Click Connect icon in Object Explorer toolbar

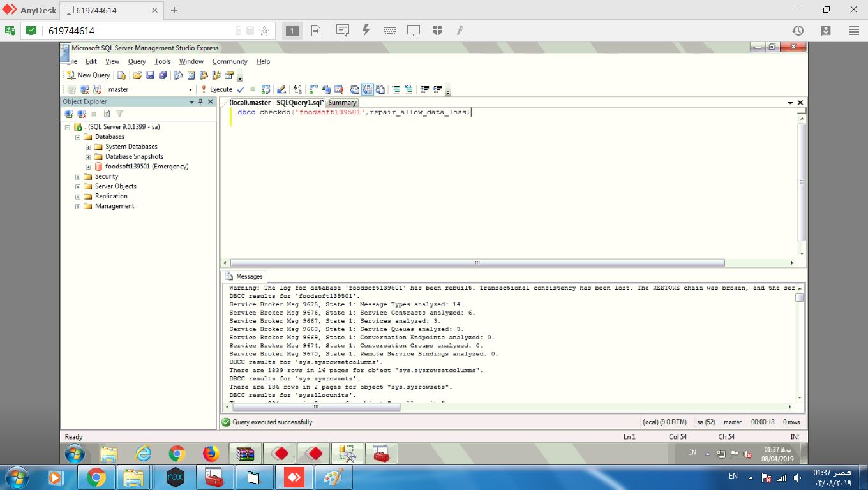coord(70,114)
